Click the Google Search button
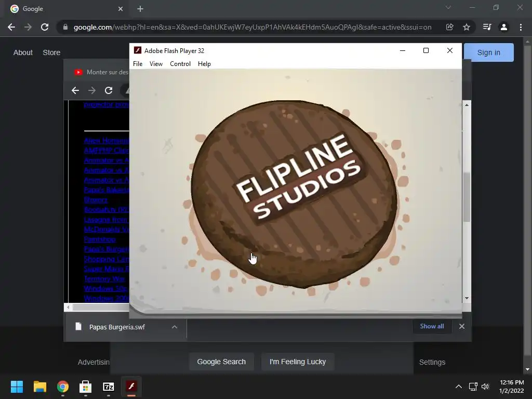 coord(221,362)
